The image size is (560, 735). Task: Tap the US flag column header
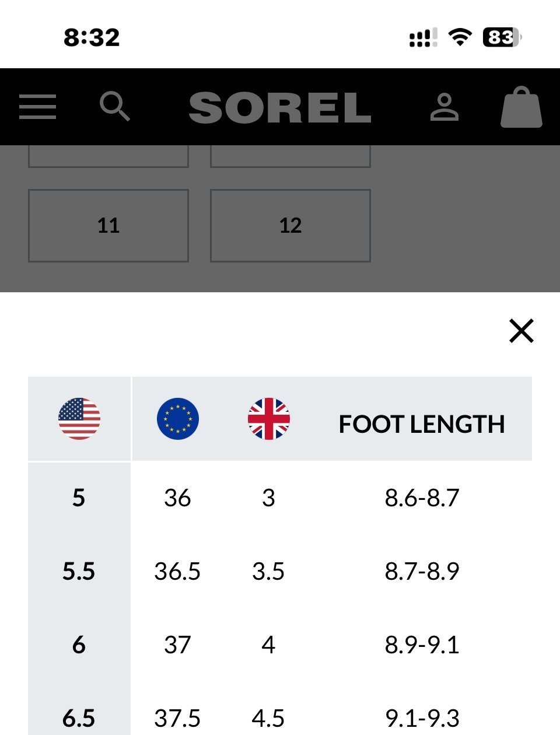coord(79,419)
